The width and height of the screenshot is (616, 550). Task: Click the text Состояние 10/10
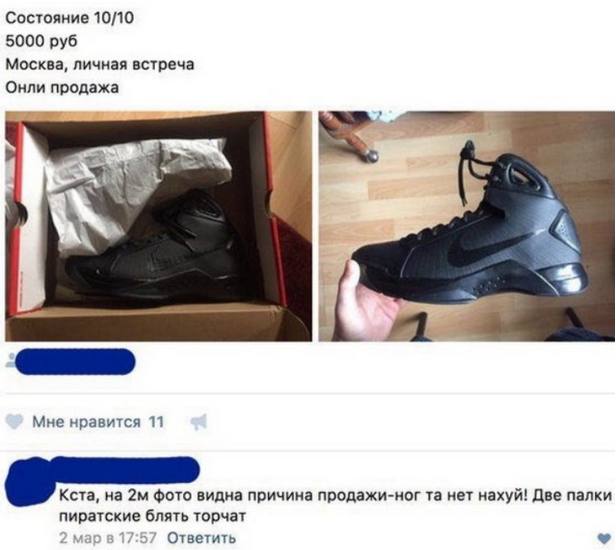(70, 18)
